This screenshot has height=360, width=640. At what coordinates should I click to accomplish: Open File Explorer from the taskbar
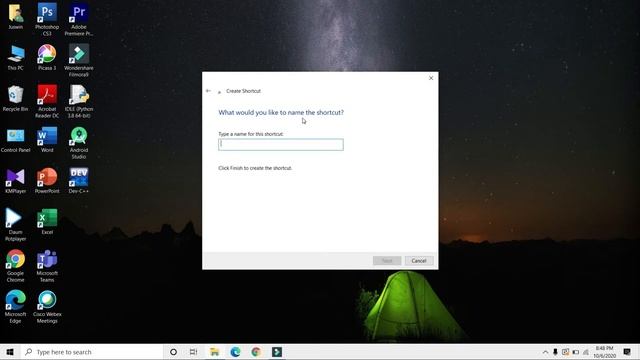click(x=215, y=352)
